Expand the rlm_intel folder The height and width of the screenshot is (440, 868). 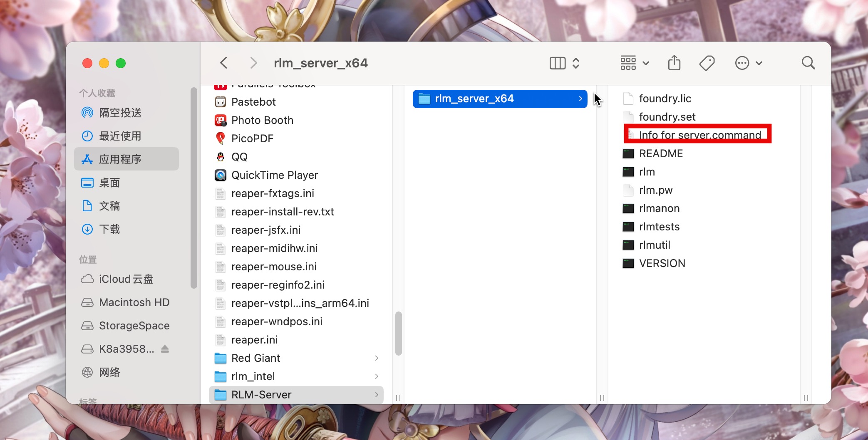coord(376,376)
